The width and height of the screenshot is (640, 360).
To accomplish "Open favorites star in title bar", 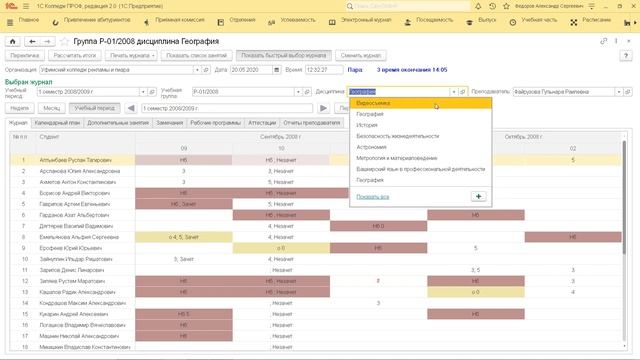I will (506, 6).
